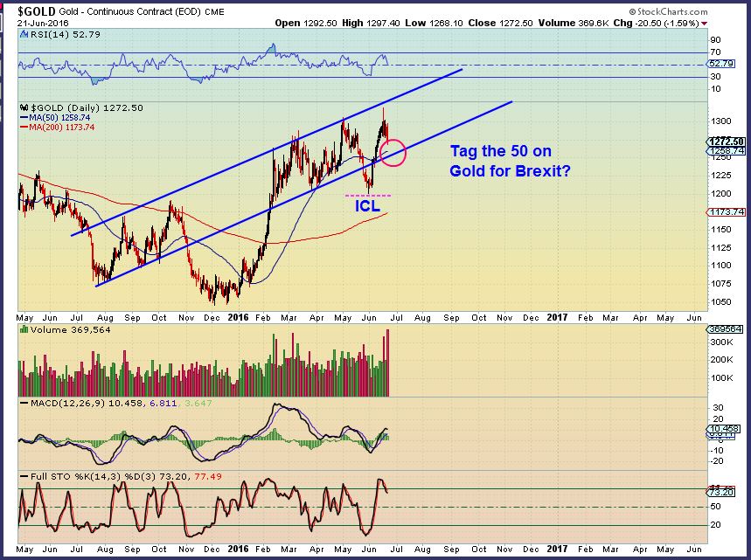This screenshot has height=560, width=751.
Task: Click the Full STO legend line icon
Action: click(24, 478)
